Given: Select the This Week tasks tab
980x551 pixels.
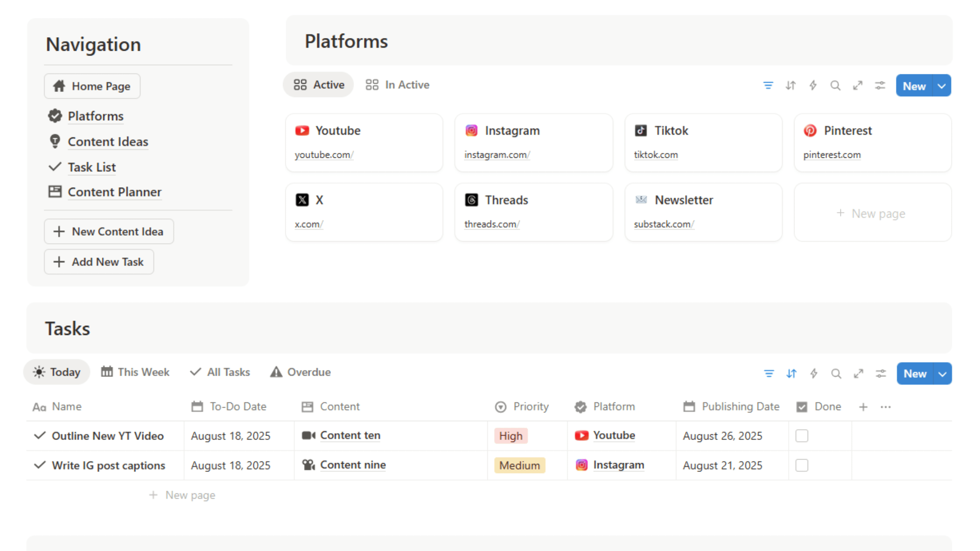Looking at the screenshot, I should point(135,372).
